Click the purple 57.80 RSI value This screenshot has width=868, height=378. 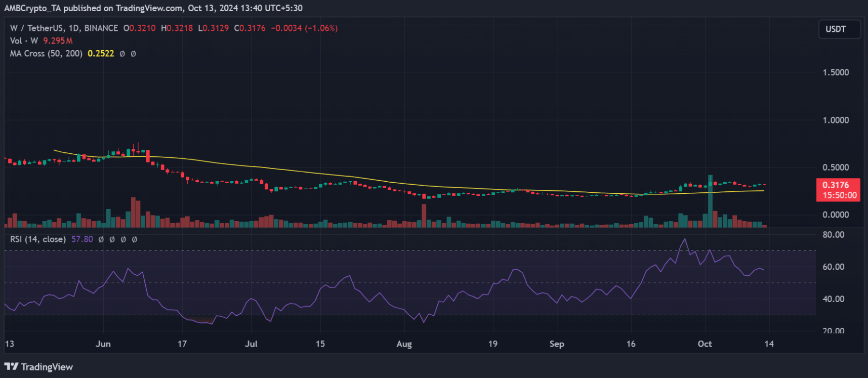click(x=82, y=239)
